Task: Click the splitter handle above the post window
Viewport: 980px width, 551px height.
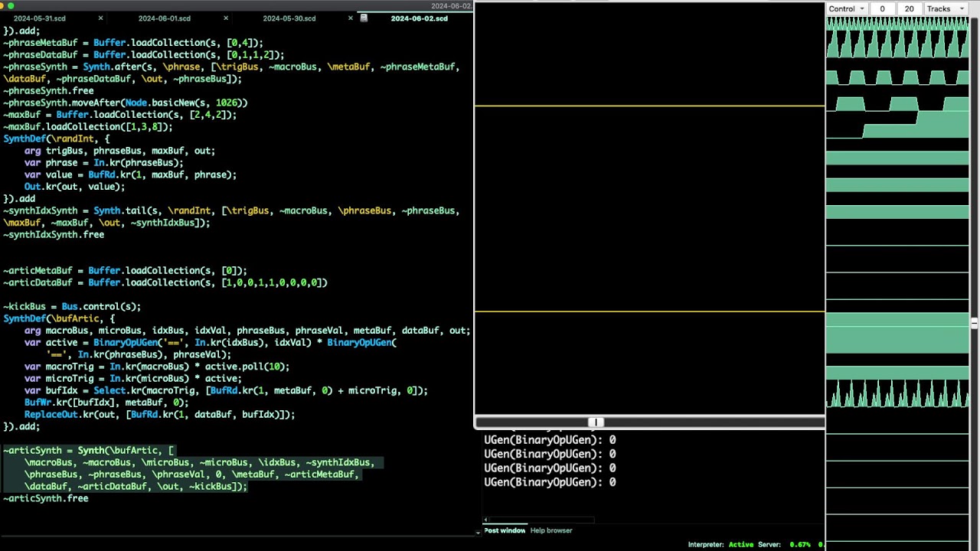Action: point(596,422)
